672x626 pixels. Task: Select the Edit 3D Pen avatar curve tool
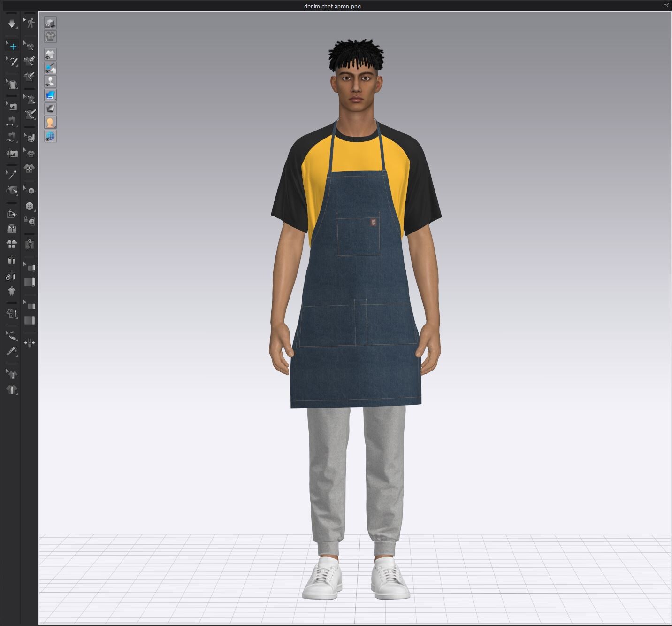30,99
